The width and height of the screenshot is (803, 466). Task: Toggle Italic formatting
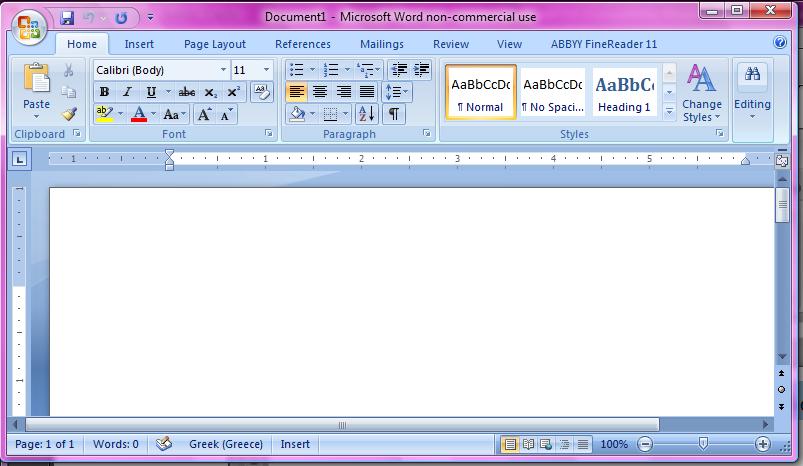tap(127, 92)
